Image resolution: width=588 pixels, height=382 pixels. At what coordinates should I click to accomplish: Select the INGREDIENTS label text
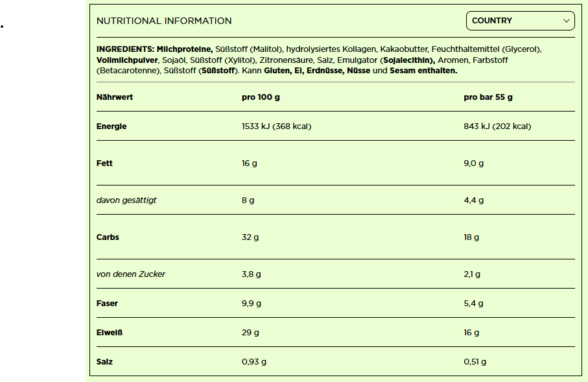pos(125,49)
